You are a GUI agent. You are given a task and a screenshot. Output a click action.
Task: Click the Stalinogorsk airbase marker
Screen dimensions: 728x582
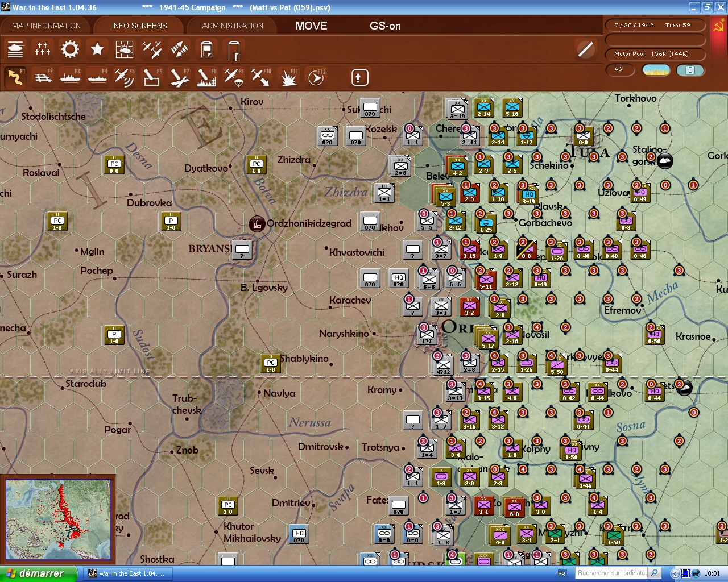tap(665, 162)
